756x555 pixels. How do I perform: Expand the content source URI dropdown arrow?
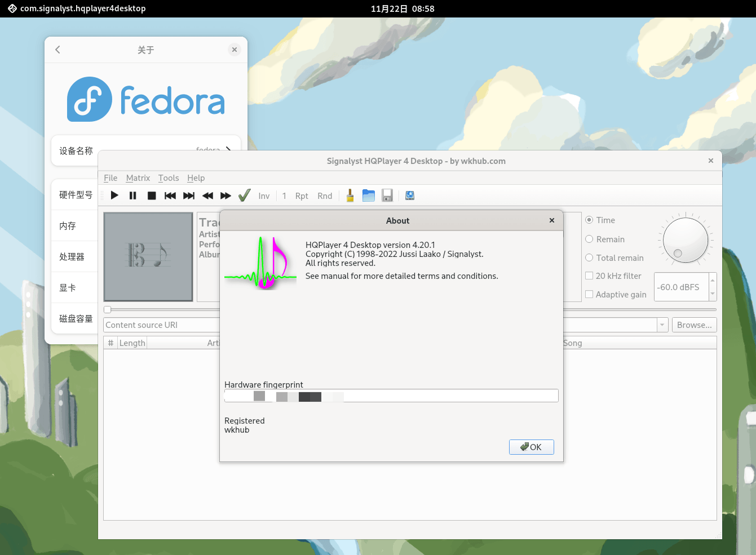(x=662, y=325)
